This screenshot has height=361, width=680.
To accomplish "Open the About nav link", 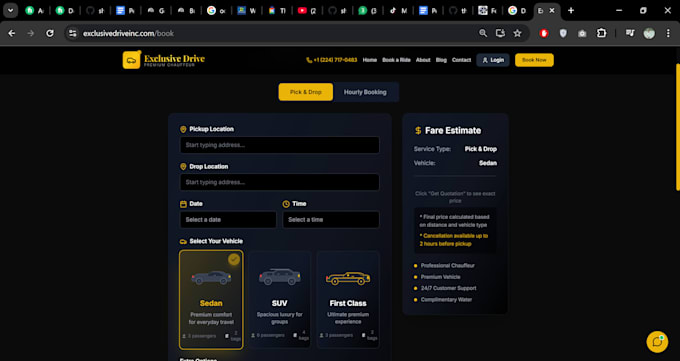I will (x=423, y=60).
